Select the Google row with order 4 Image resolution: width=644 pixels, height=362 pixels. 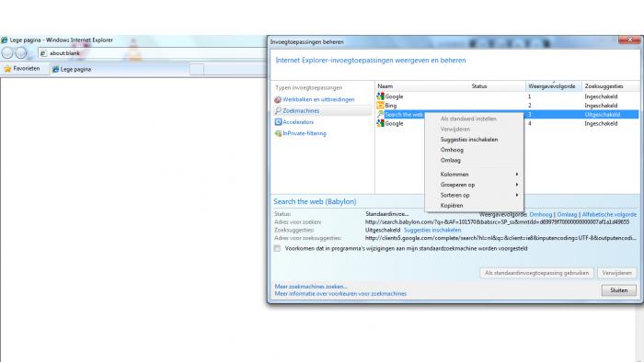click(x=507, y=123)
